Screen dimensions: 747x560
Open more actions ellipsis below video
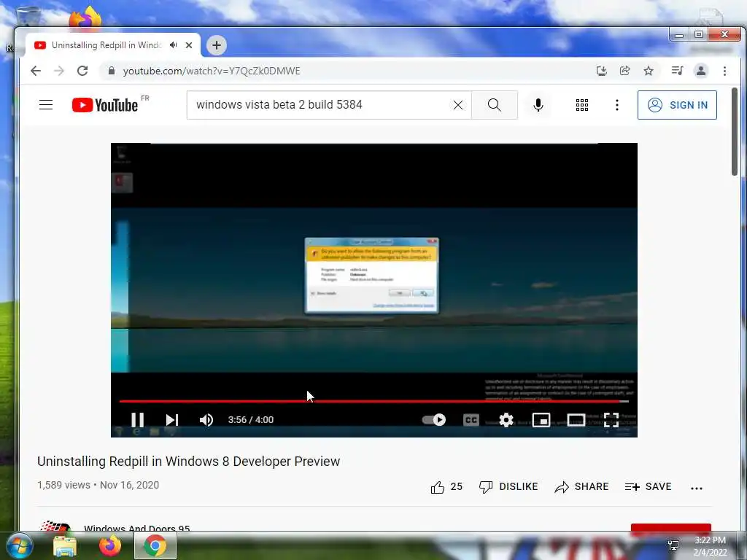697,488
